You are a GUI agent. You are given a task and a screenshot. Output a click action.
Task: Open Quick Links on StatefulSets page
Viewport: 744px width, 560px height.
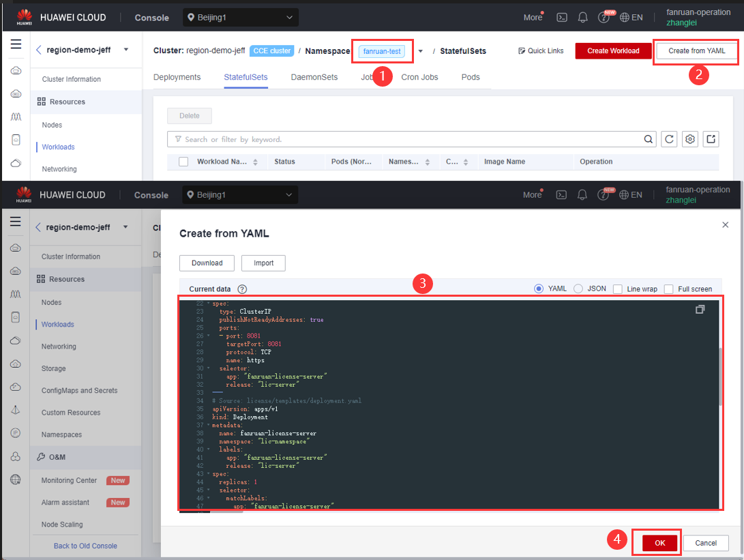pos(541,50)
